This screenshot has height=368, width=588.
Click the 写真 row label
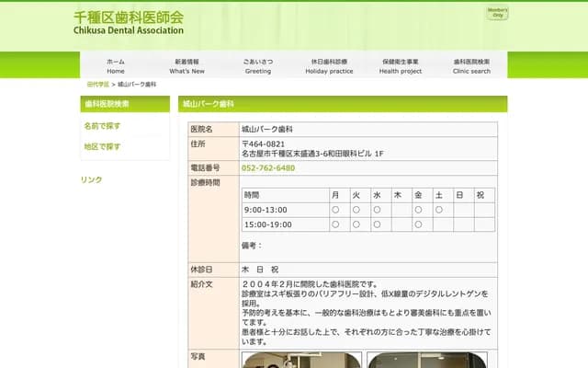pos(198,356)
